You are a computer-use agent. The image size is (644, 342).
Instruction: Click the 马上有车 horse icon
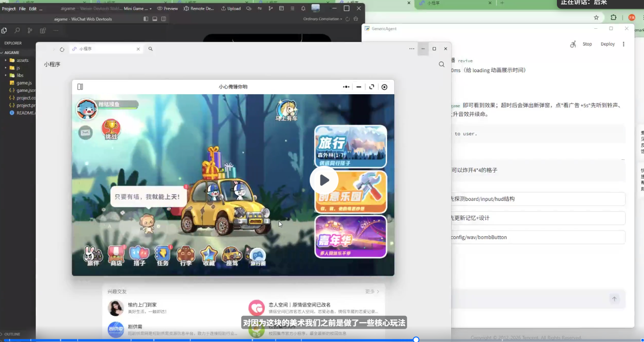point(287,111)
